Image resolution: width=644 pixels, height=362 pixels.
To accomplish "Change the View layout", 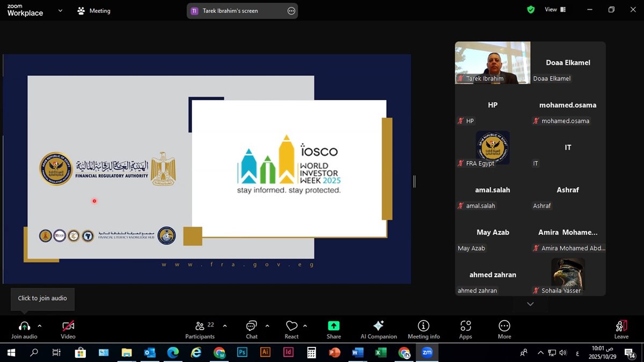I will click(x=555, y=10).
